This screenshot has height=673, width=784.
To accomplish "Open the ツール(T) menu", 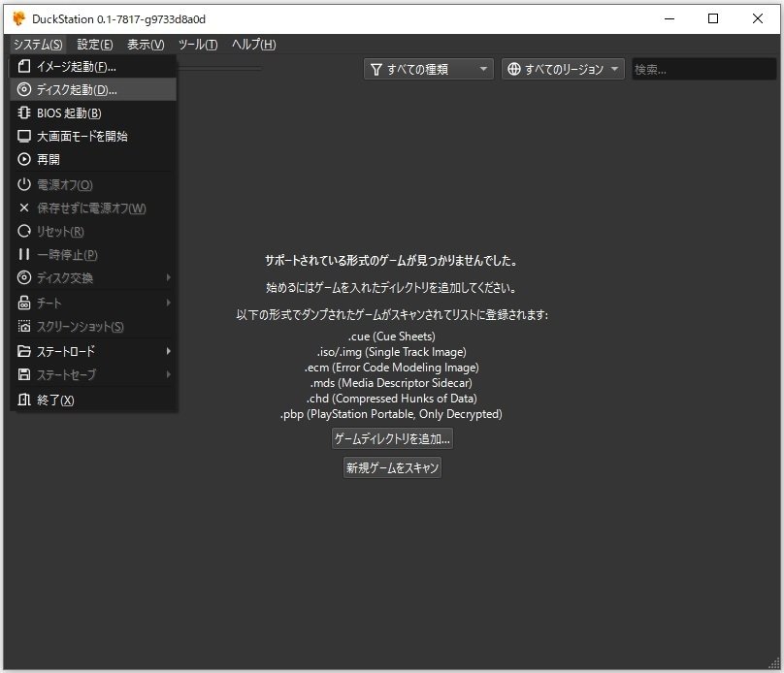I will [x=198, y=45].
